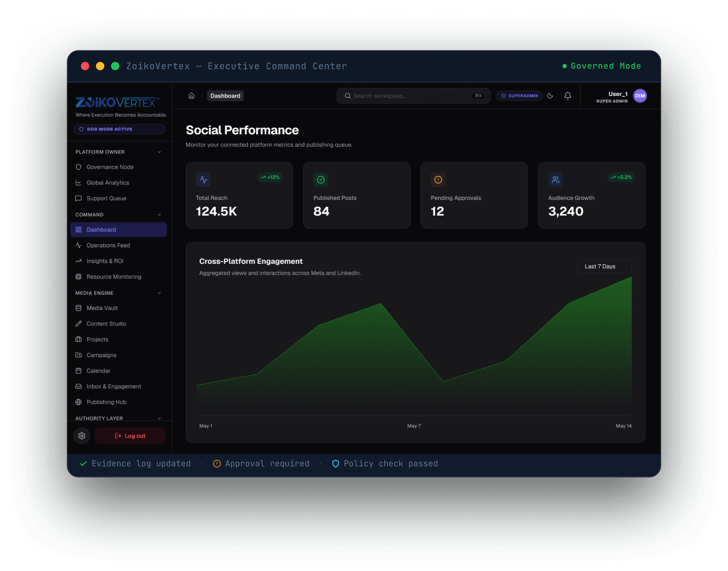Screen dimensions: 728x571
Task: Click the Cross-Platform Engagement chart title
Action: pyautogui.click(x=251, y=261)
